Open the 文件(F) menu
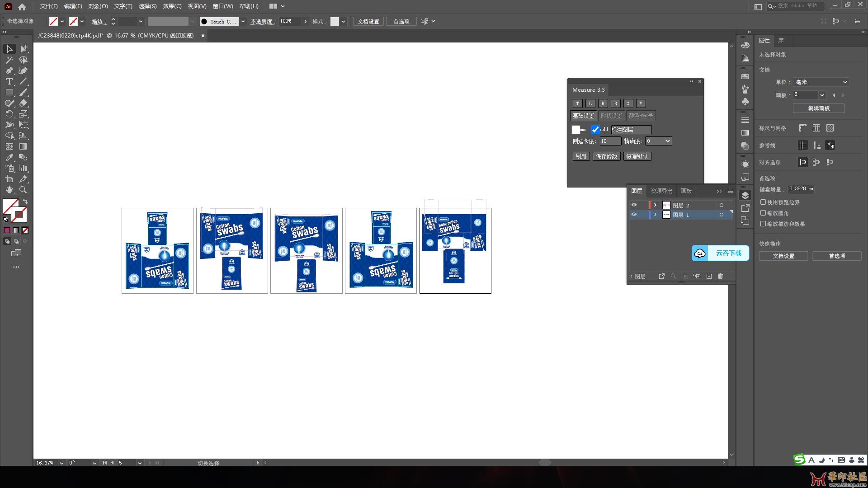This screenshot has height=488, width=868. click(49, 6)
